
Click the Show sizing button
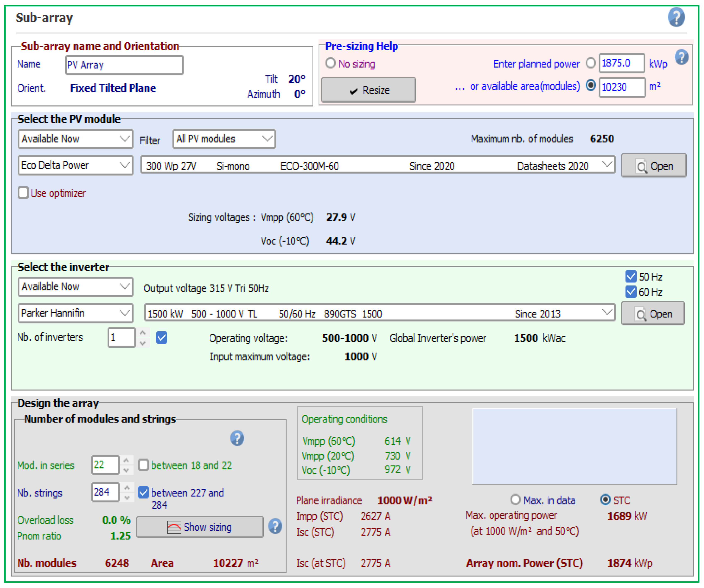(x=200, y=527)
